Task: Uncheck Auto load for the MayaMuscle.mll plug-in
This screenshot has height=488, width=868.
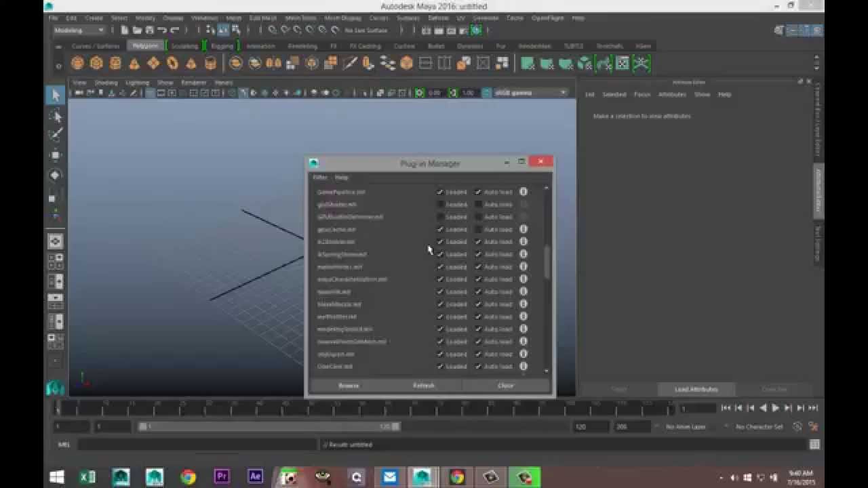Action: coord(478,304)
